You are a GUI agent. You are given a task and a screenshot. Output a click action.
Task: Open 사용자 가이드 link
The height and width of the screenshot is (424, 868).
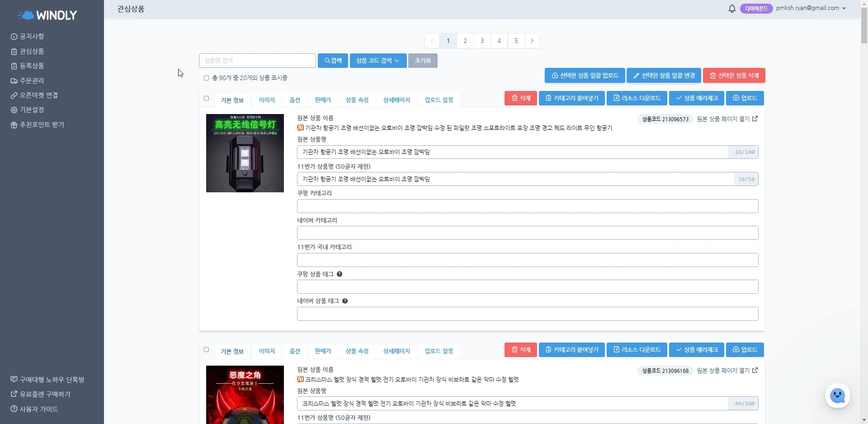(34, 409)
